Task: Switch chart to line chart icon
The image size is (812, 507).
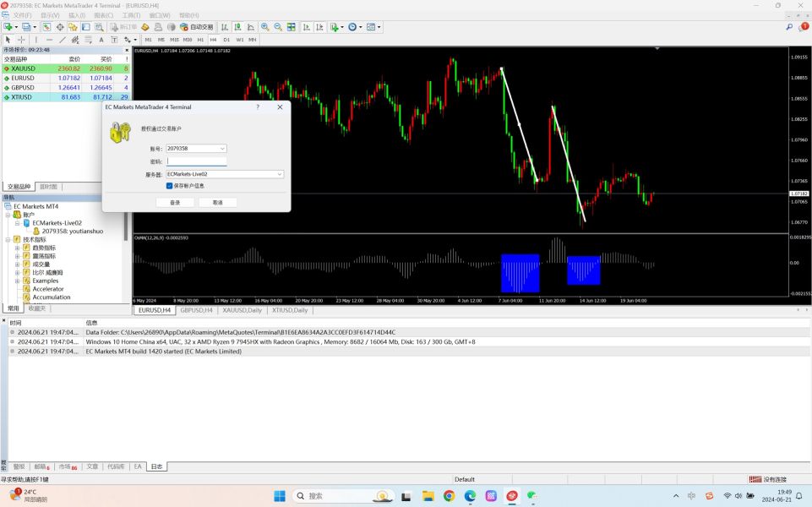Action: coord(251,27)
